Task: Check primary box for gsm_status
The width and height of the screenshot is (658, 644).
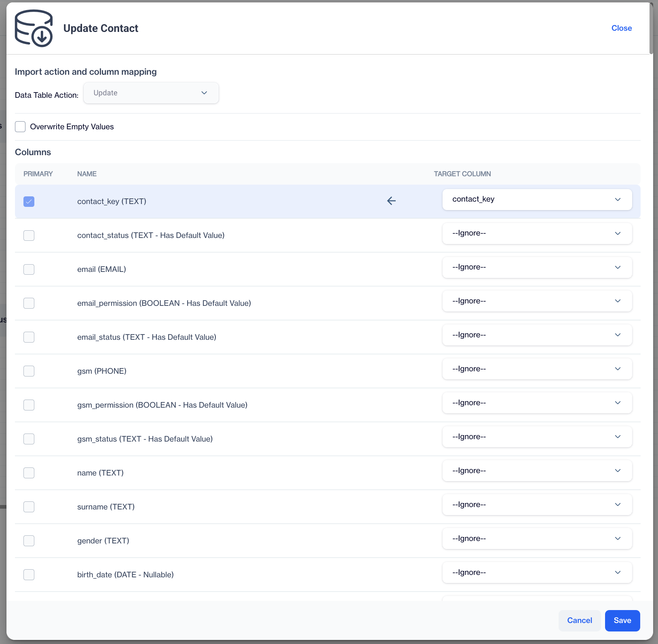Action: [29, 439]
